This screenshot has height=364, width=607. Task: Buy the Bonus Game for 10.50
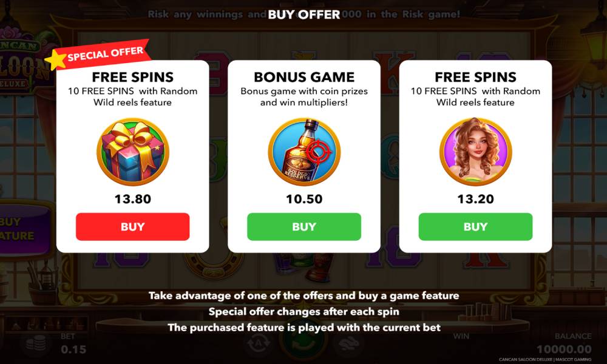(304, 227)
